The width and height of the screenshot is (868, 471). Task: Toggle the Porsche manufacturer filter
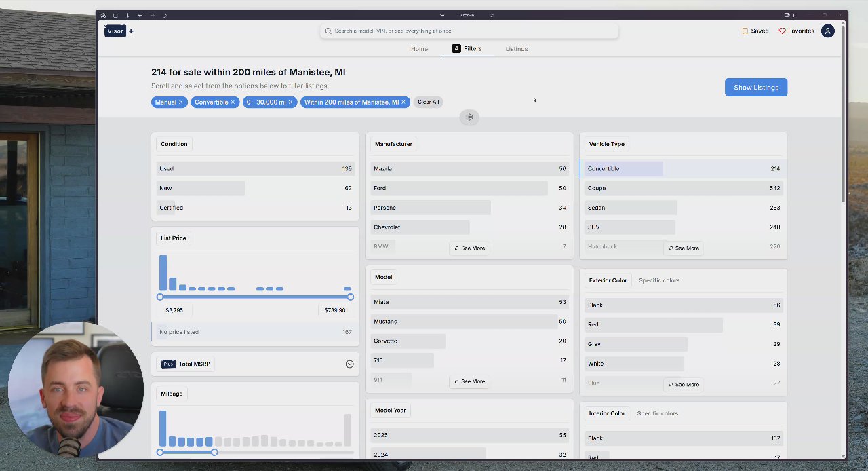coord(469,208)
